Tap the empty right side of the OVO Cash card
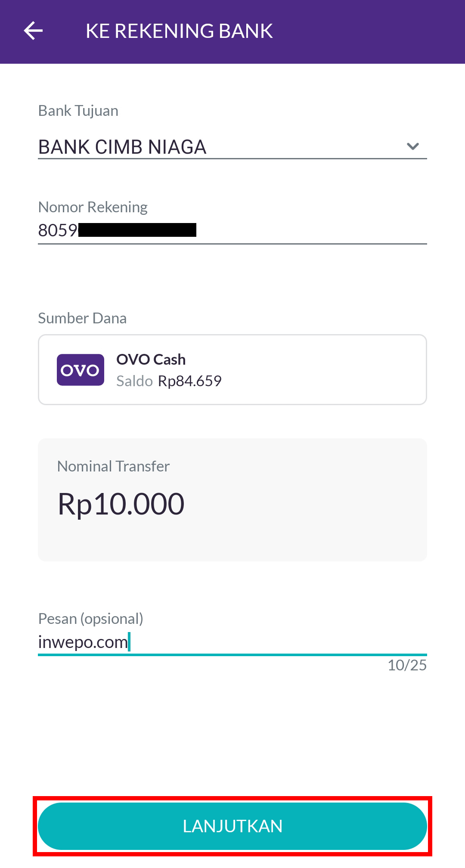The height and width of the screenshot is (868, 465). pos(336,370)
